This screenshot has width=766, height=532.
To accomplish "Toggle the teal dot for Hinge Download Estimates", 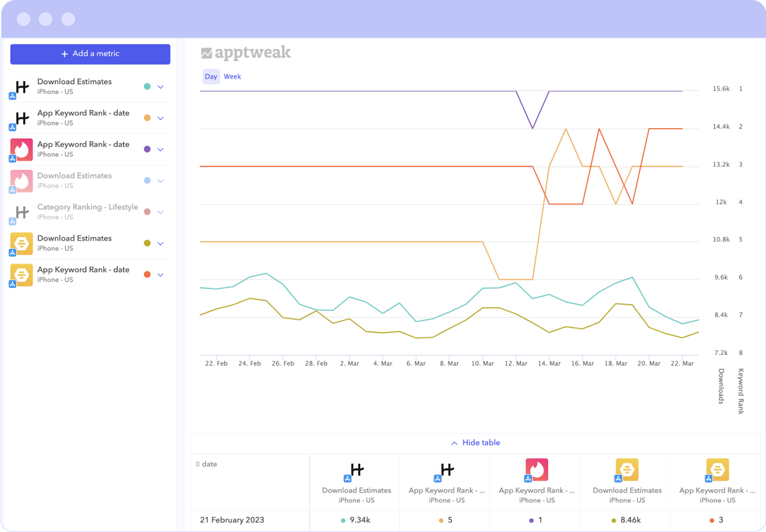I will [x=147, y=87].
